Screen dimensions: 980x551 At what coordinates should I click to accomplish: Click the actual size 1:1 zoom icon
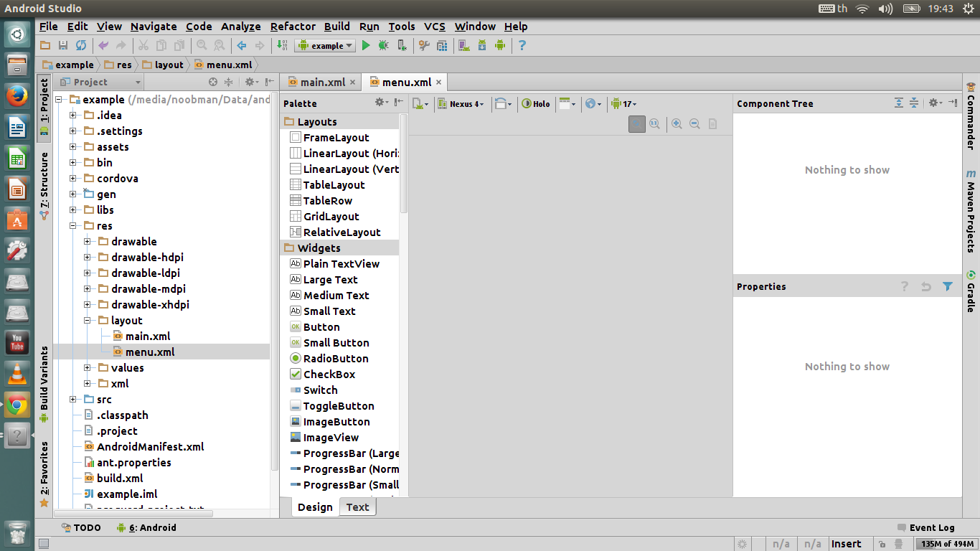tap(654, 124)
